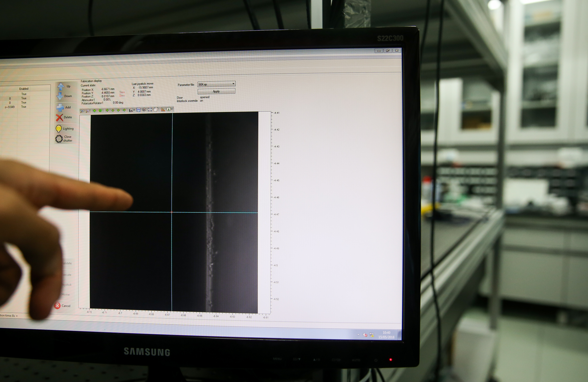Click the Enabled column header
588x382 pixels.
pyautogui.click(x=24, y=89)
